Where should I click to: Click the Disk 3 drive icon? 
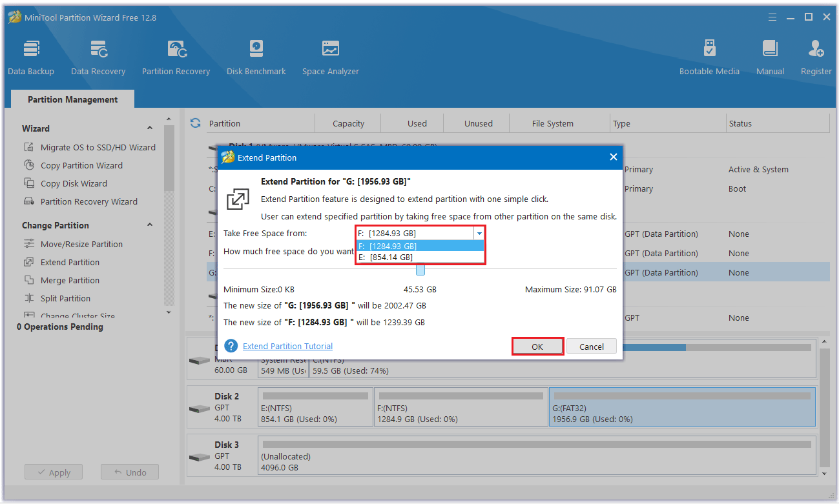[x=199, y=457]
